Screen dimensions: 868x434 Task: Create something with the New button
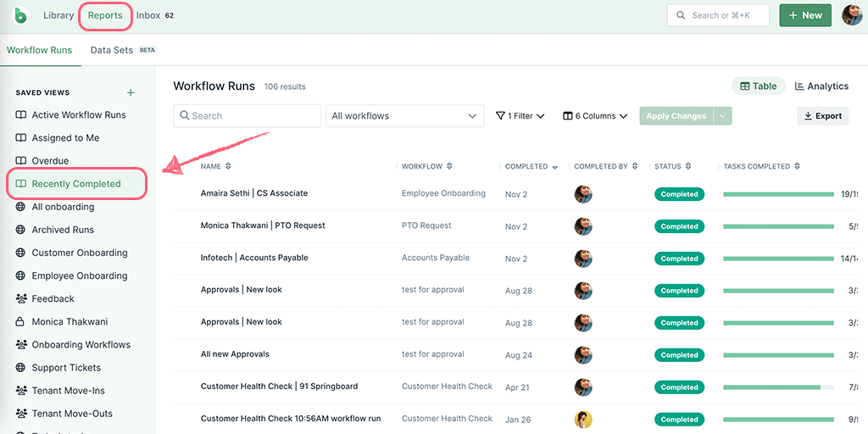pos(805,15)
